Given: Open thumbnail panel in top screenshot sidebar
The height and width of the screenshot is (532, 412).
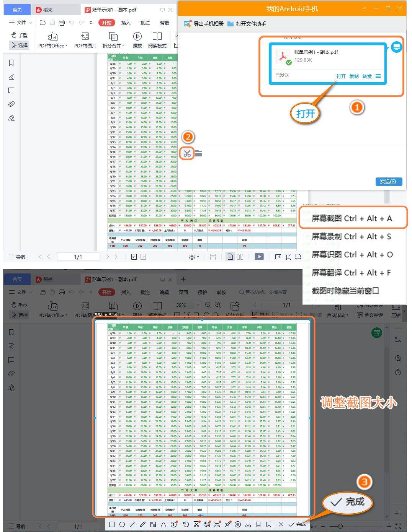Looking at the screenshot, I should click(11, 76).
